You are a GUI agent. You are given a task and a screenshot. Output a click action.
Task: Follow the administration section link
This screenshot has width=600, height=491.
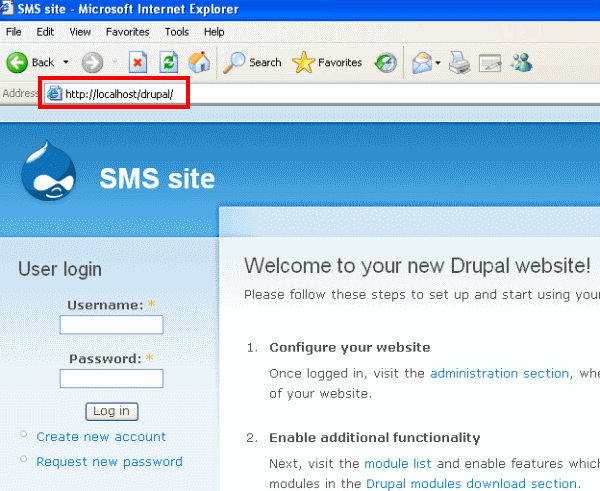coord(499,373)
